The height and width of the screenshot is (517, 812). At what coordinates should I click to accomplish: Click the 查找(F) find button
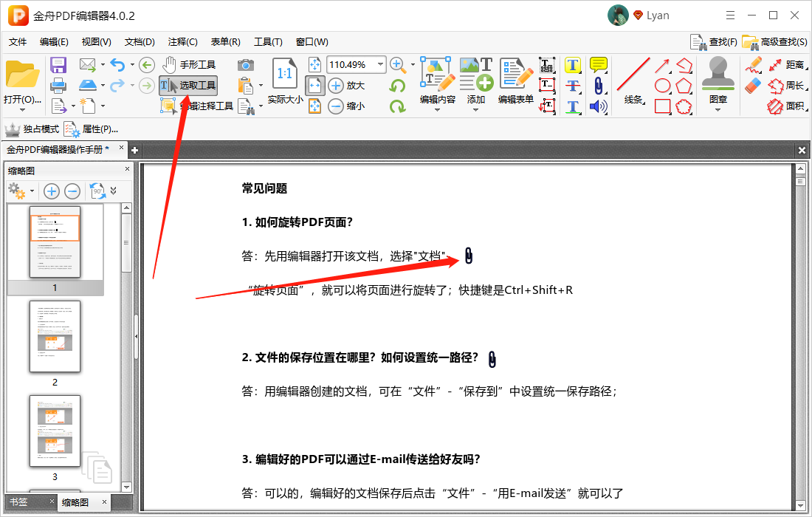click(714, 42)
